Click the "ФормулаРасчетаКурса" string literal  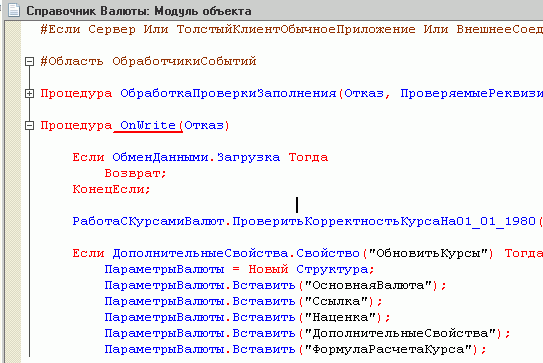[x=388, y=349]
